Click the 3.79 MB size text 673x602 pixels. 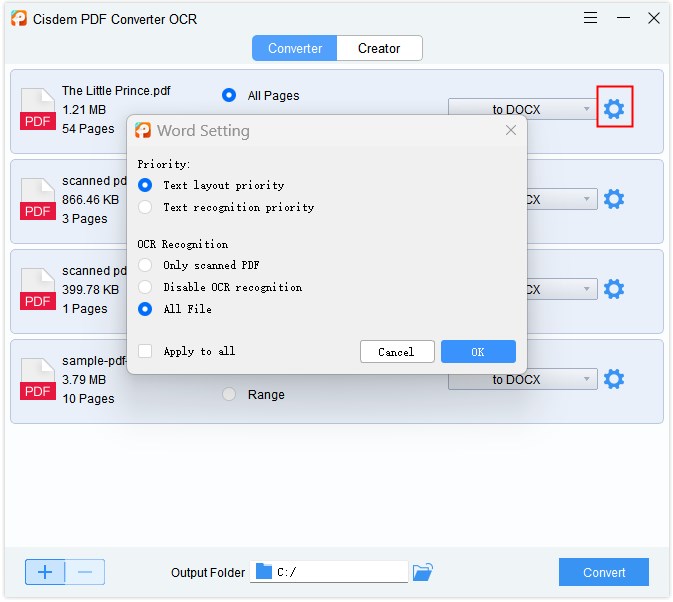pyautogui.click(x=84, y=380)
